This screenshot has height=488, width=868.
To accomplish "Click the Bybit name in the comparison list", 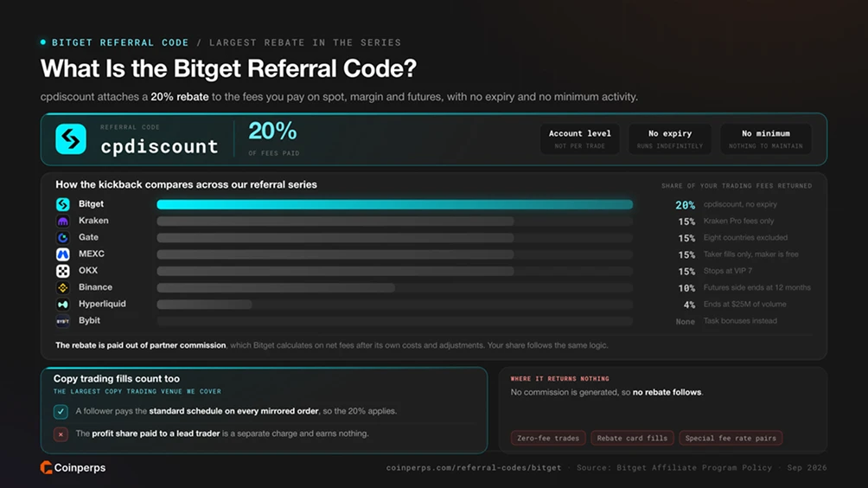I will click(x=89, y=320).
